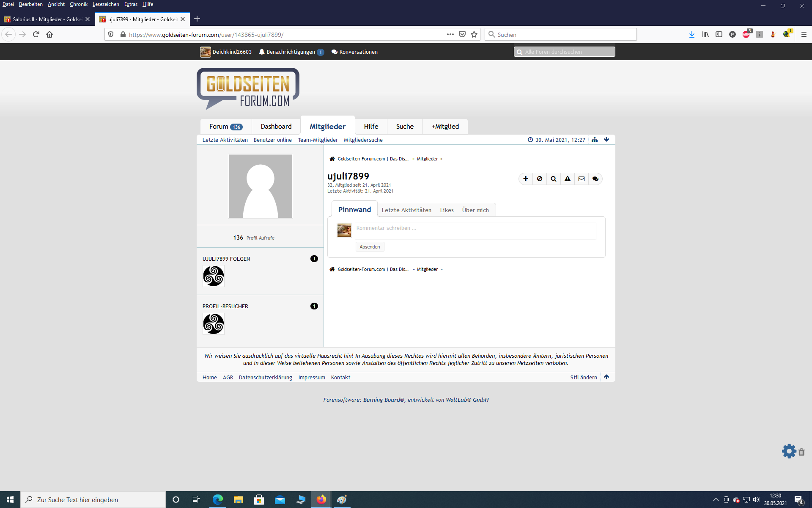
Task: Open Benachrichtigungen notifications dropdown
Action: 291,52
